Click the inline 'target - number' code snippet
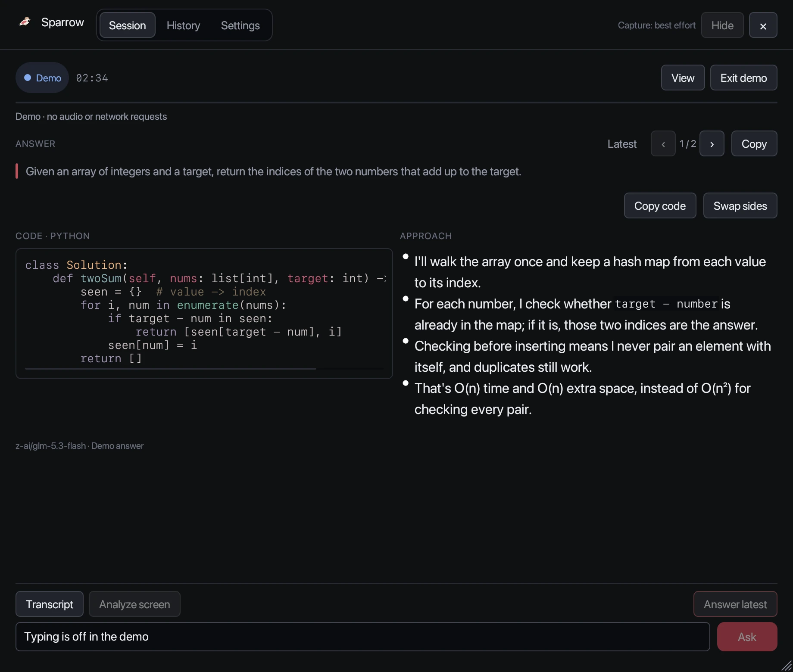Screen dimensions: 793x672 click(x=666, y=304)
